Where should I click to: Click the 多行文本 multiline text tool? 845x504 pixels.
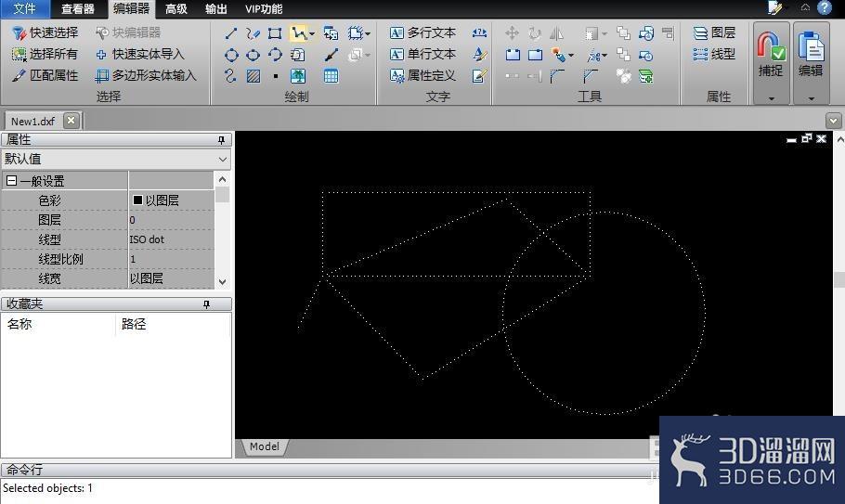pyautogui.click(x=423, y=32)
